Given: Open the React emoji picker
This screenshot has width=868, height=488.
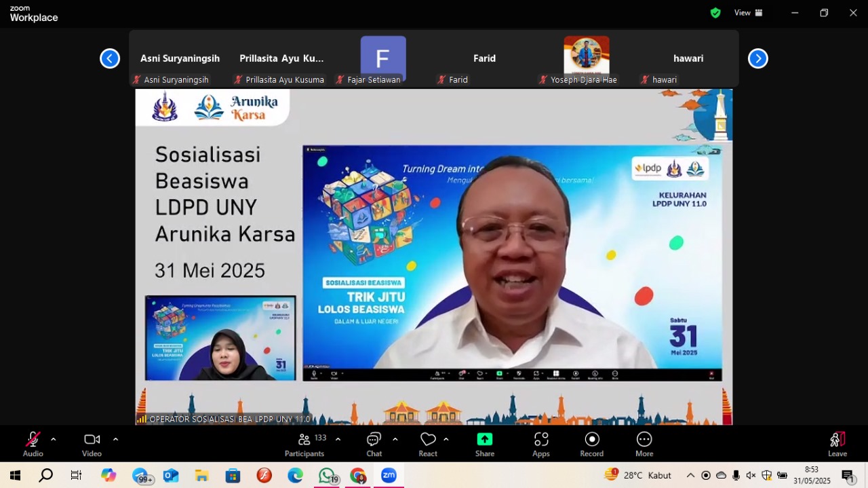Looking at the screenshot, I should point(428,445).
